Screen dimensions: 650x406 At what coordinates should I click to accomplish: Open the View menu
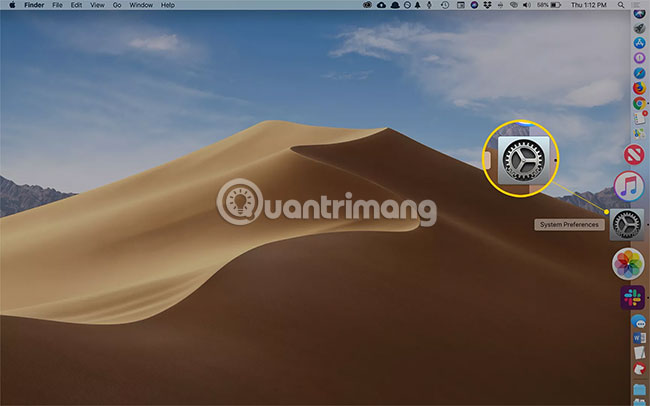[x=97, y=5]
